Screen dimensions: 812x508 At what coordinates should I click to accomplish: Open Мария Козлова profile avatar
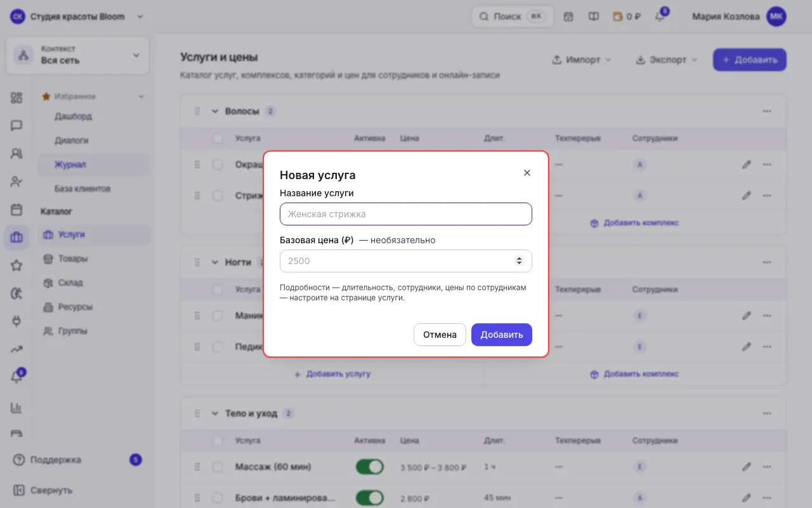click(x=776, y=17)
